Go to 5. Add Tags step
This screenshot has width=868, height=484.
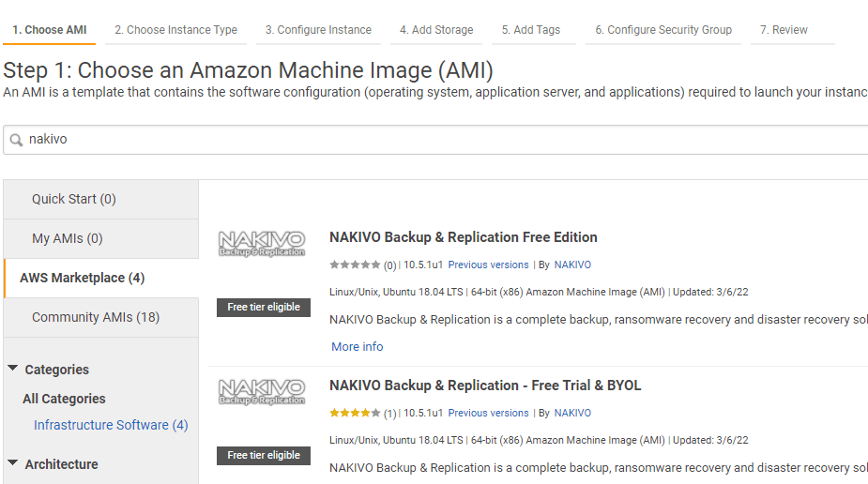point(531,30)
